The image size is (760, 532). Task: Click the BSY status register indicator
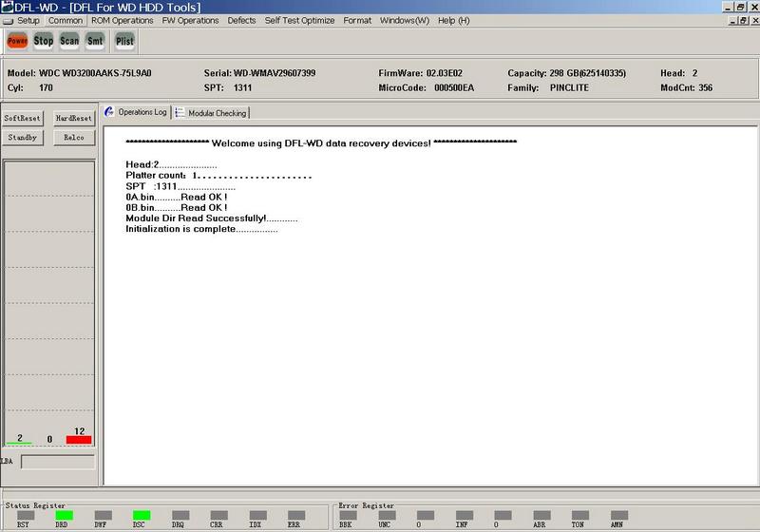[x=26, y=515]
